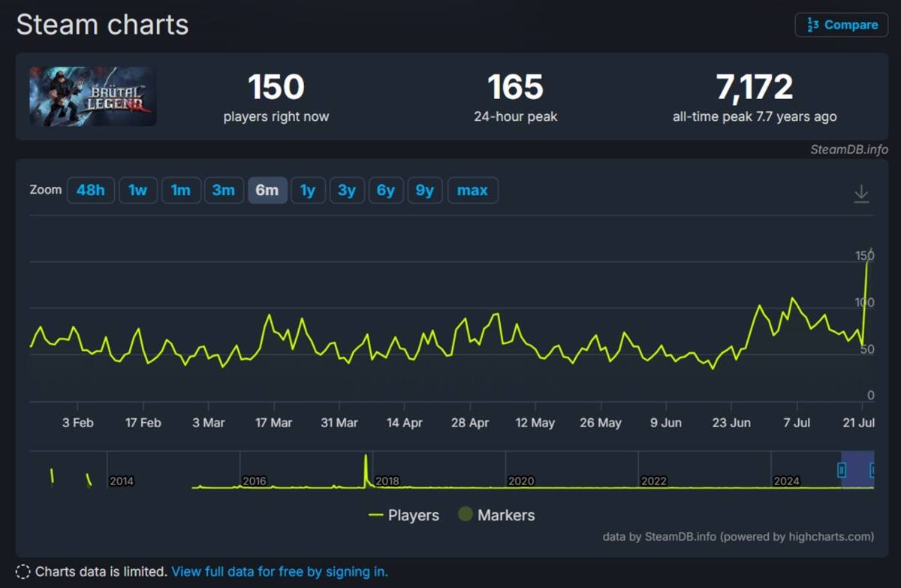Image resolution: width=901 pixels, height=588 pixels.
Task: Set zoom range to 1y
Action: coord(308,190)
